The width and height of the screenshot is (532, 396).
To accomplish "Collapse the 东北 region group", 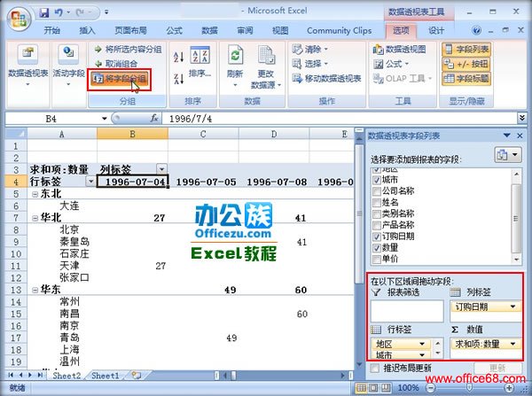I will pyautogui.click(x=35, y=194).
